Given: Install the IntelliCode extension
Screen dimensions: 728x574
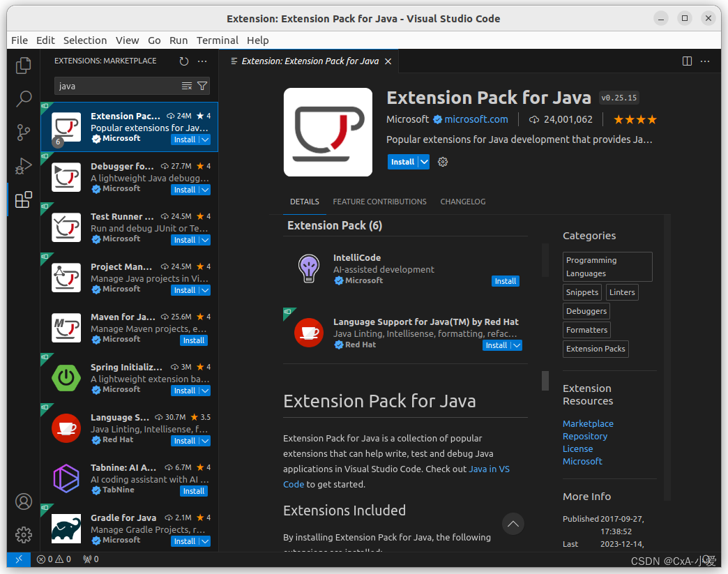Looking at the screenshot, I should pyautogui.click(x=505, y=282).
